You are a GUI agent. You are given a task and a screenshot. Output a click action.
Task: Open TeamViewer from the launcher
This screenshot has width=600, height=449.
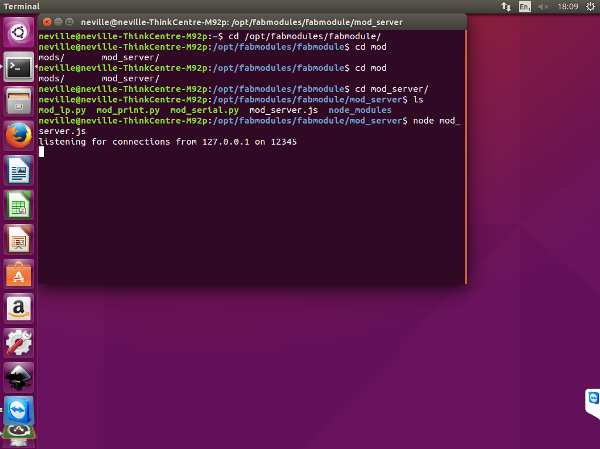point(18,410)
